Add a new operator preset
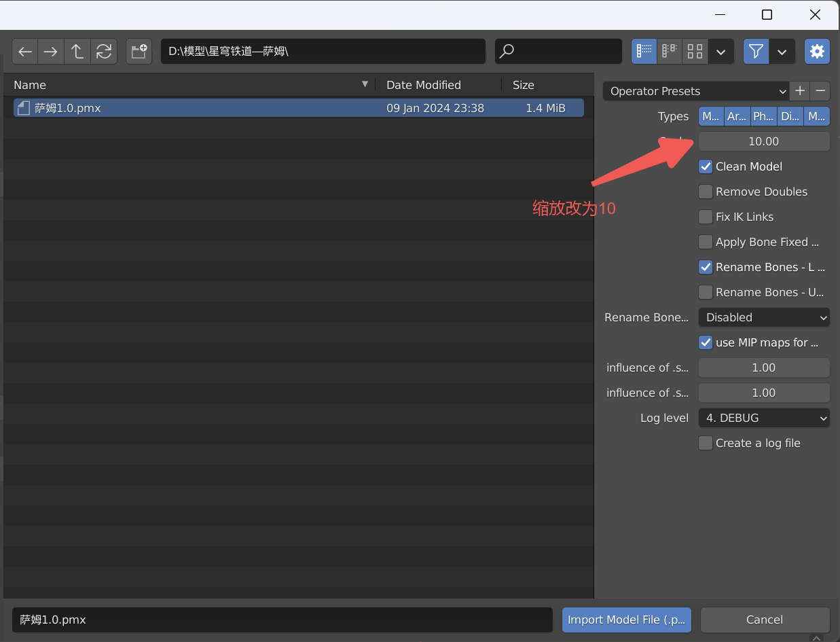840x642 pixels. pyautogui.click(x=800, y=91)
